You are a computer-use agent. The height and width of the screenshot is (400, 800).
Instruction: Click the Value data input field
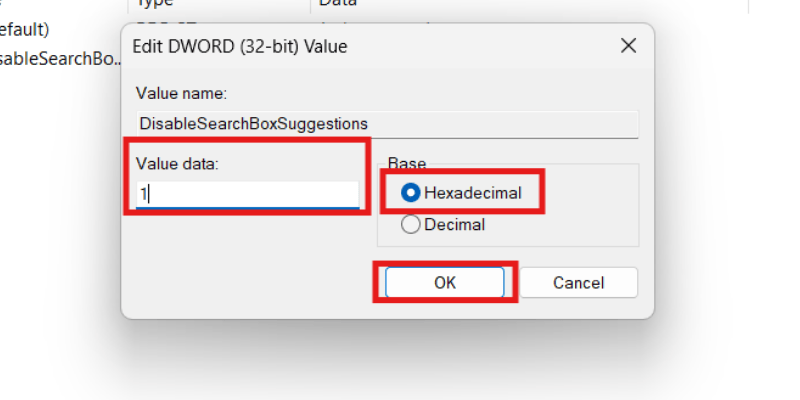[x=247, y=194]
